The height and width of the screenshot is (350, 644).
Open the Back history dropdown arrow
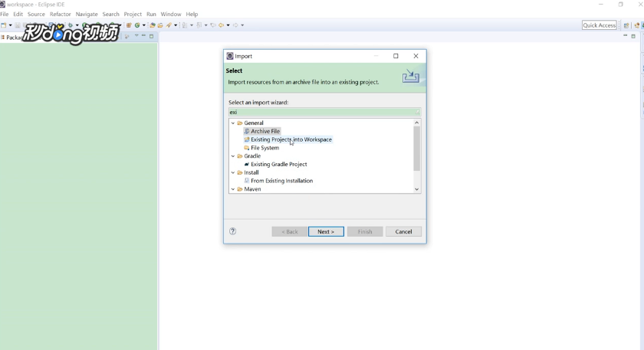(x=228, y=25)
